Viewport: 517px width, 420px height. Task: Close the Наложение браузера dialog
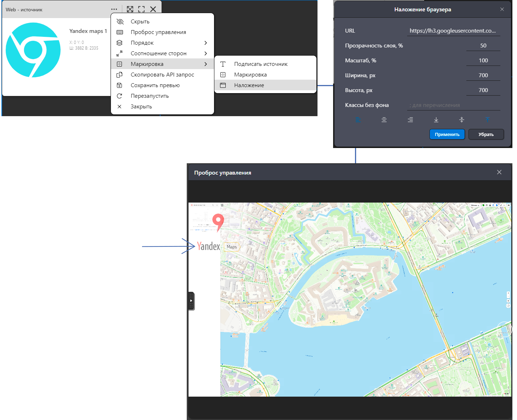pyautogui.click(x=502, y=9)
